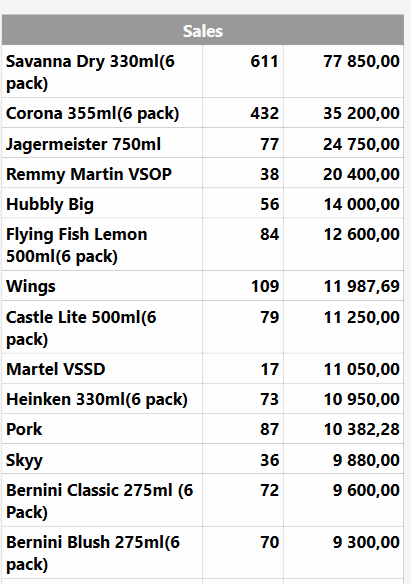Select Flying Fish Lemon 500ml(6 pack) row
Screen dimensions: 411x584
click(203, 244)
